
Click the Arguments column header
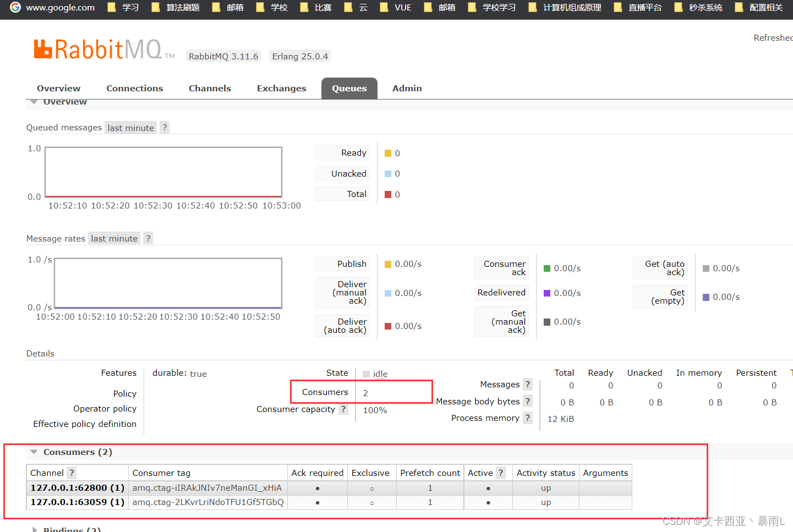point(605,473)
